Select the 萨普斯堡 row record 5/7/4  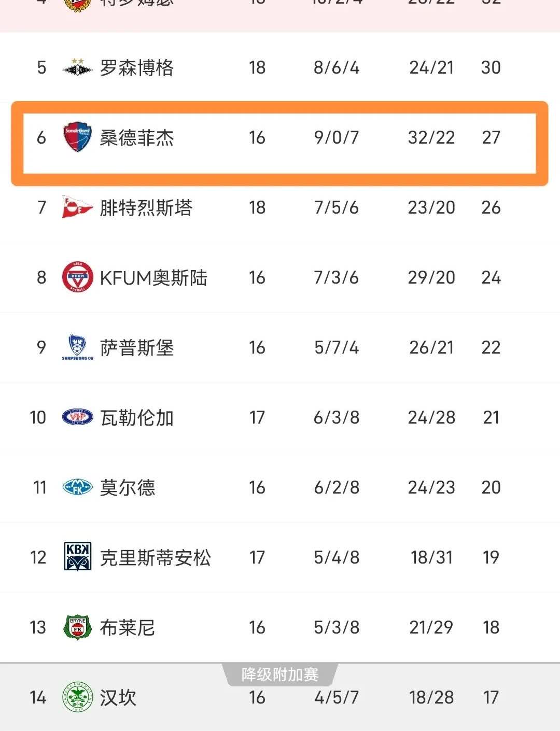(x=337, y=347)
